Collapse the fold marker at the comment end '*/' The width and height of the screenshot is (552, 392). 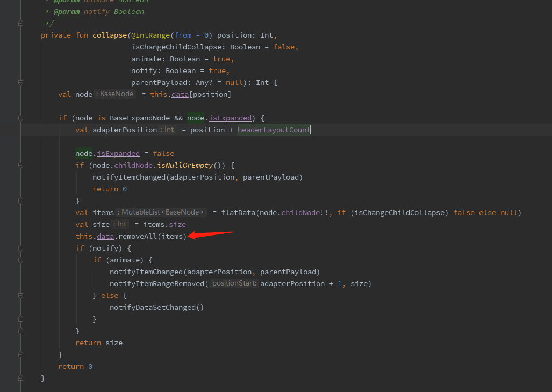[x=21, y=23]
